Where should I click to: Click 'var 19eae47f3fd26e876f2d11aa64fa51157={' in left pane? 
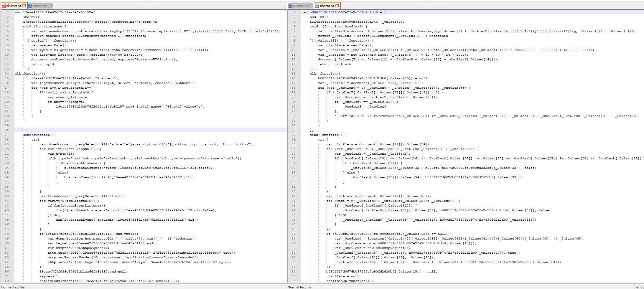(55, 12)
